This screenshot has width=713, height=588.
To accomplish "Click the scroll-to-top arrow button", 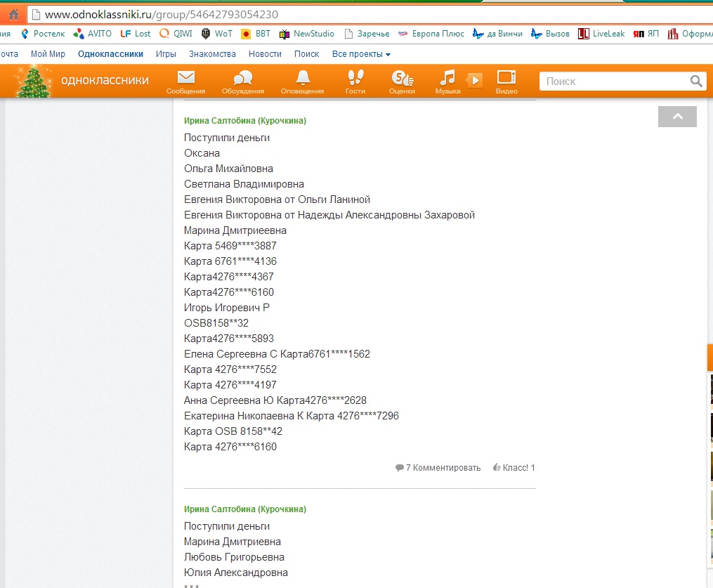I will [x=677, y=117].
